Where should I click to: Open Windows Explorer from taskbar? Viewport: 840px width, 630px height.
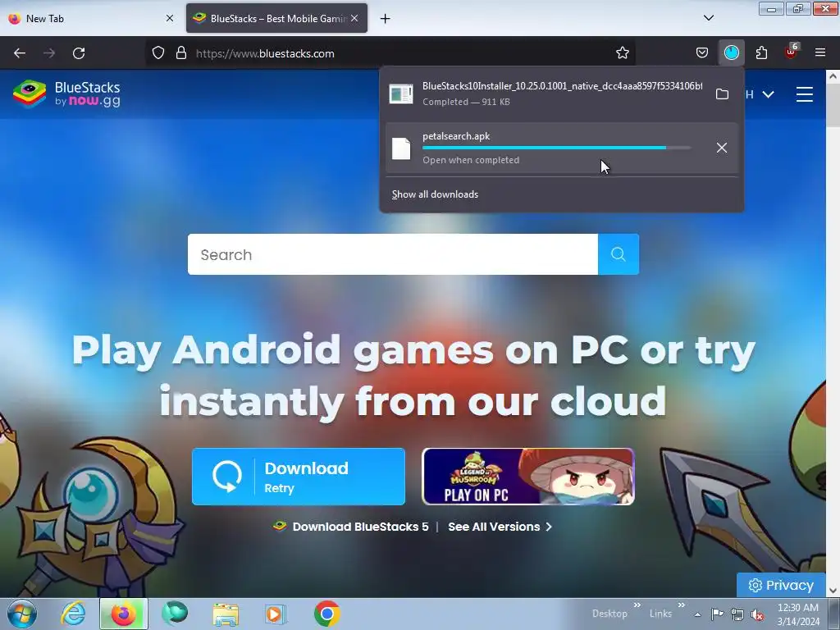point(226,614)
